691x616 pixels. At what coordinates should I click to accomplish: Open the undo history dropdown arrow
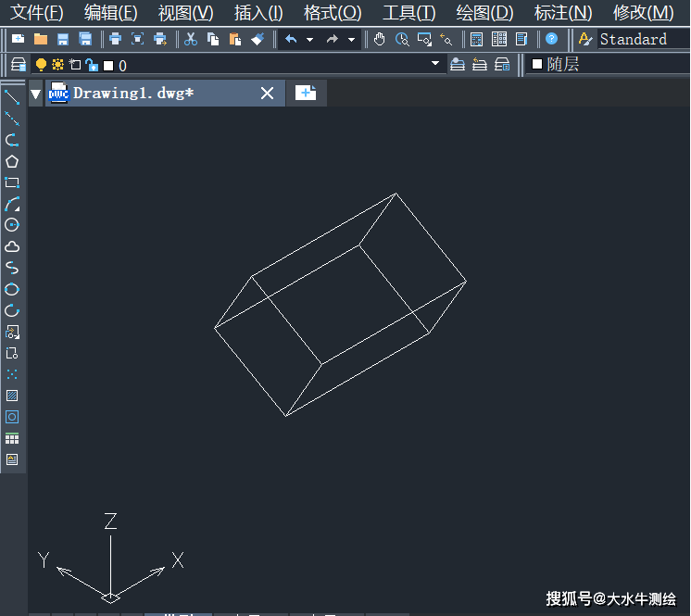pos(309,40)
